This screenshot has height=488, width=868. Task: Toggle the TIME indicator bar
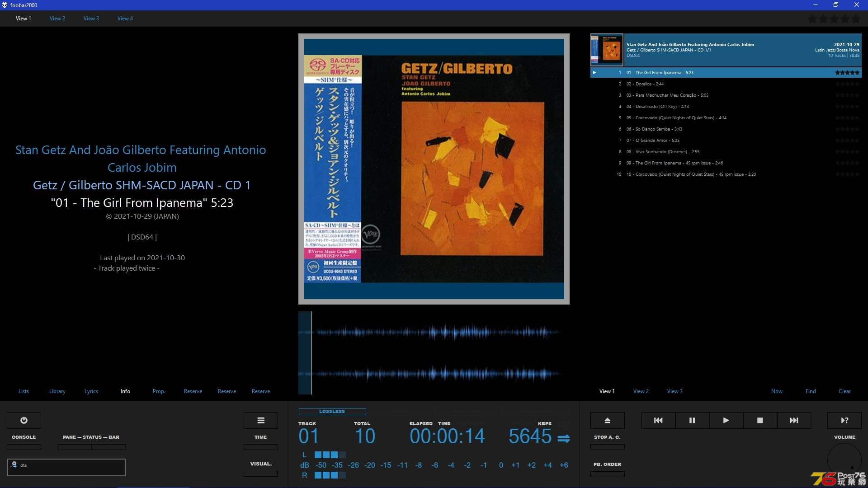coord(261,447)
